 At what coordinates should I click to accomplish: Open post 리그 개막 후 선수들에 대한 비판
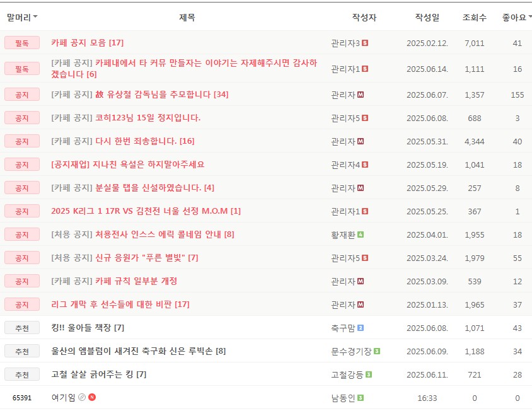tap(112, 304)
